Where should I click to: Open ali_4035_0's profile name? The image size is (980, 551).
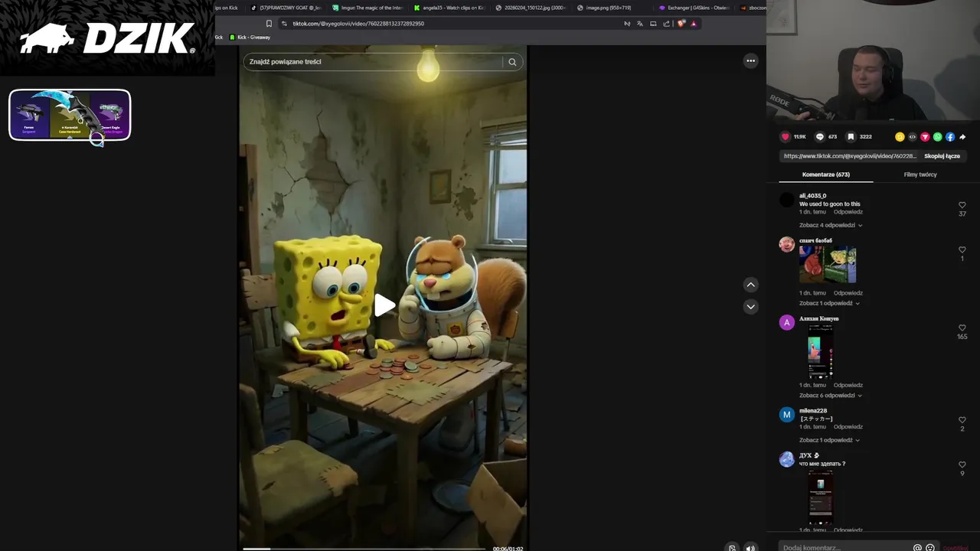812,196
